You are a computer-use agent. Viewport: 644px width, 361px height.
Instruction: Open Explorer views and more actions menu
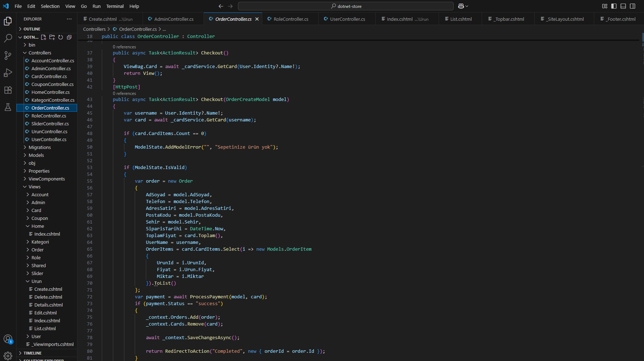click(x=69, y=19)
